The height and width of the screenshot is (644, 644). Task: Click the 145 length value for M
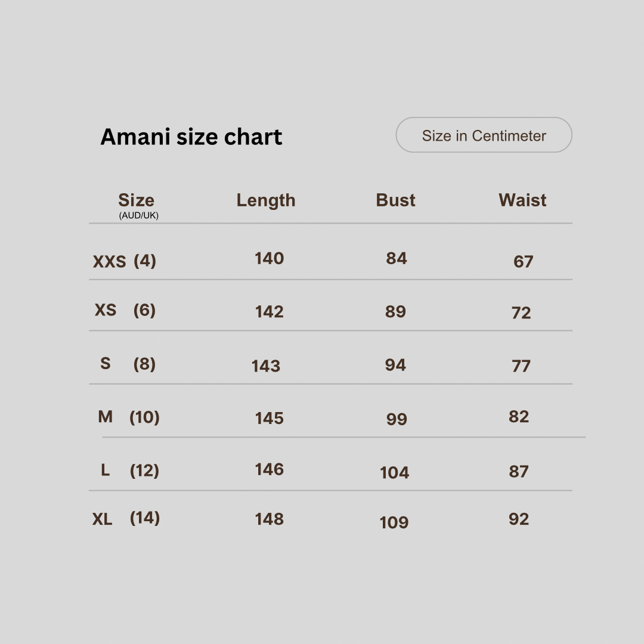pos(269,419)
